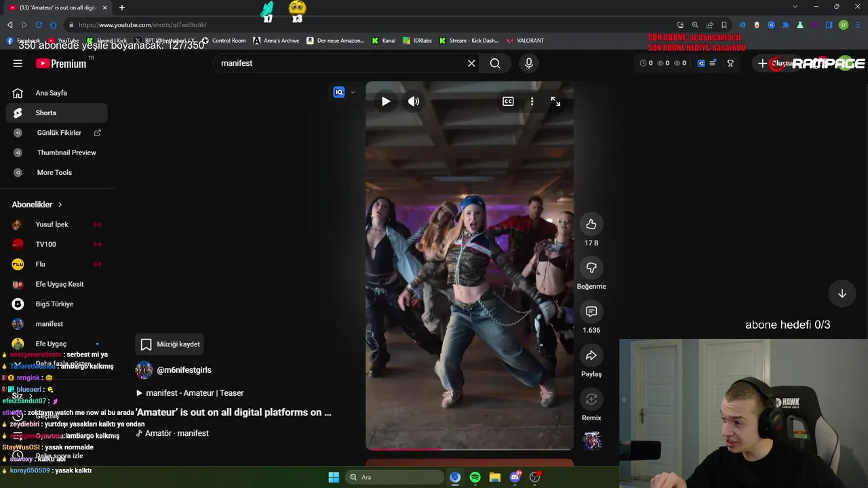Viewport: 868px width, 488px height.
Task: Open TV100 subscription channel
Action: pyautogui.click(x=57, y=244)
